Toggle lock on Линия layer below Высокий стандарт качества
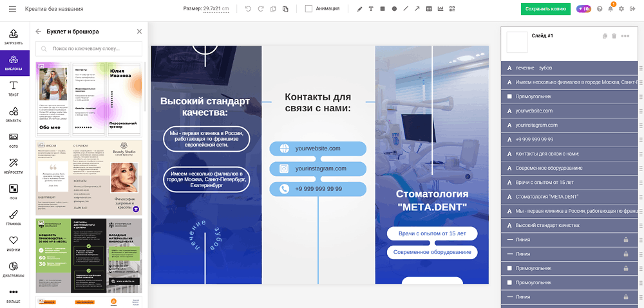The width and height of the screenshot is (644, 308). tap(626, 239)
